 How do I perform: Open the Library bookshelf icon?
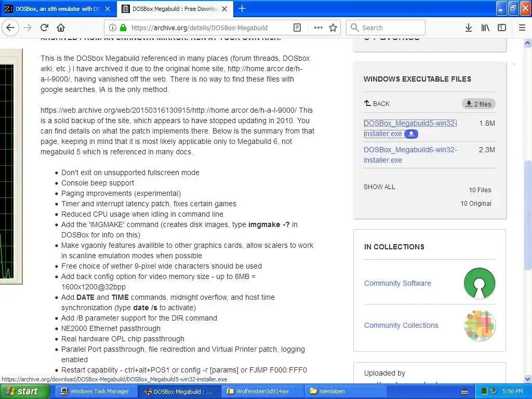click(x=485, y=28)
